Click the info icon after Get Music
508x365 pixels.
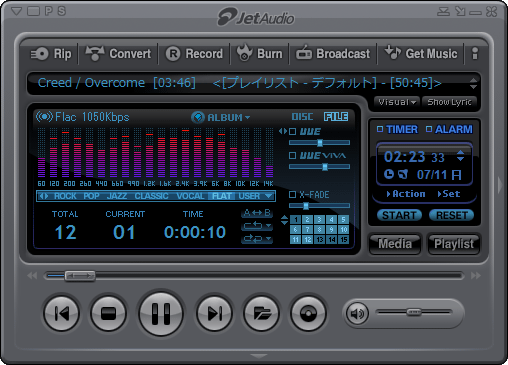[x=475, y=53]
